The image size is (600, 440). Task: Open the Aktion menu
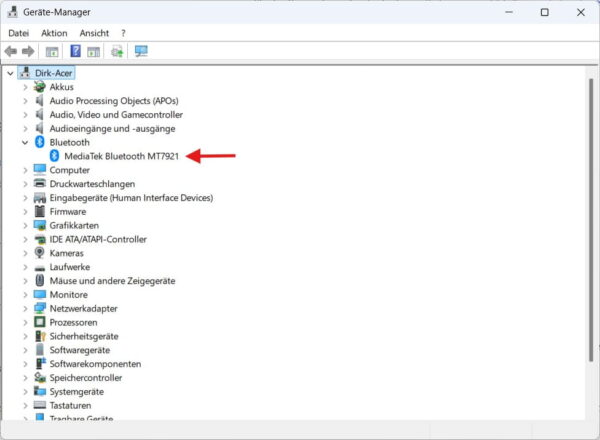coord(54,33)
